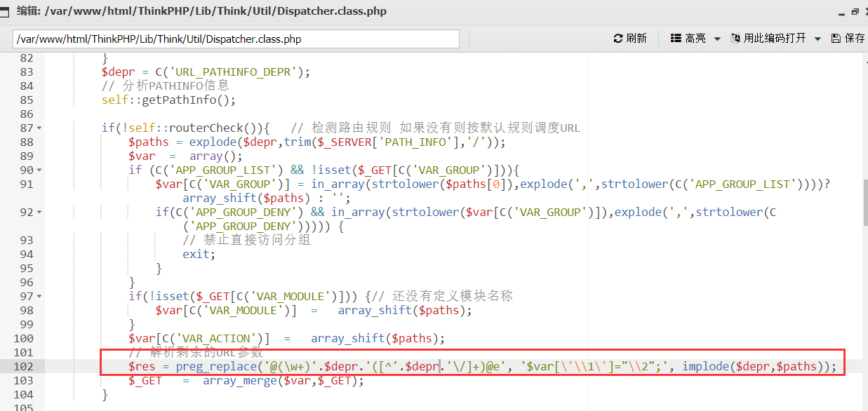The image size is (868, 411).
Task: Click the 用此编码打开 encoding icon
Action: (x=735, y=39)
